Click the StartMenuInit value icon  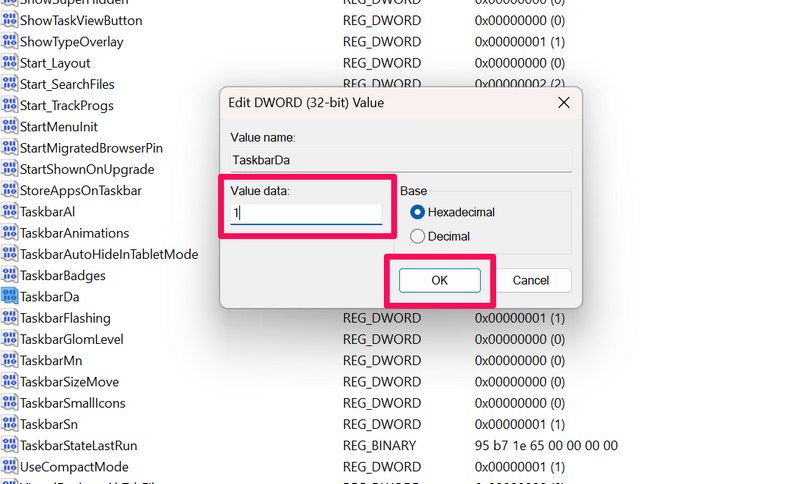(x=9, y=126)
